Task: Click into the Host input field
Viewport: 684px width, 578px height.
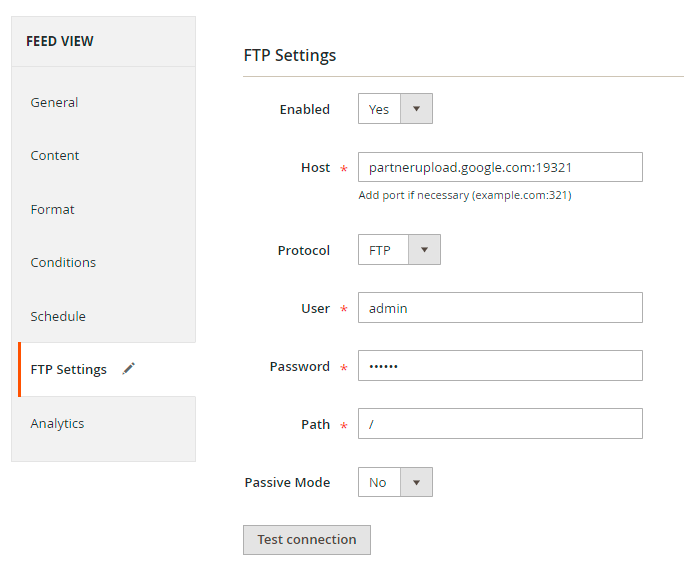Action: (500, 167)
